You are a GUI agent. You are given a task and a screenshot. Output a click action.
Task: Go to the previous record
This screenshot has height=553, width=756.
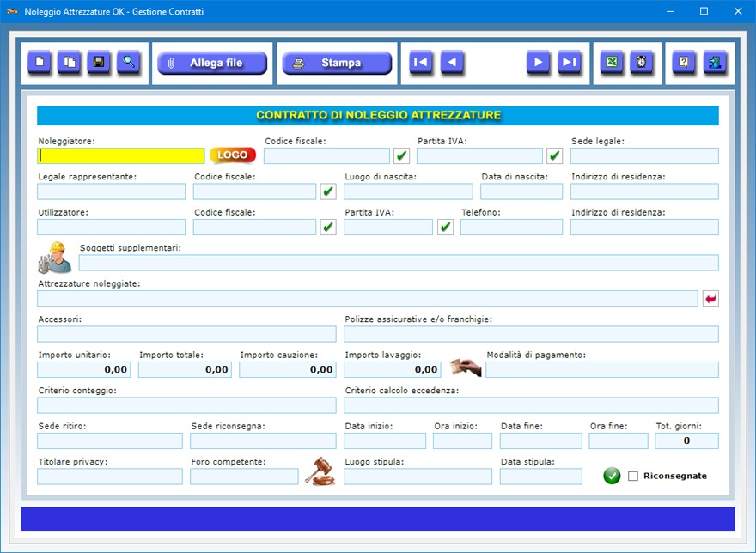[452, 62]
